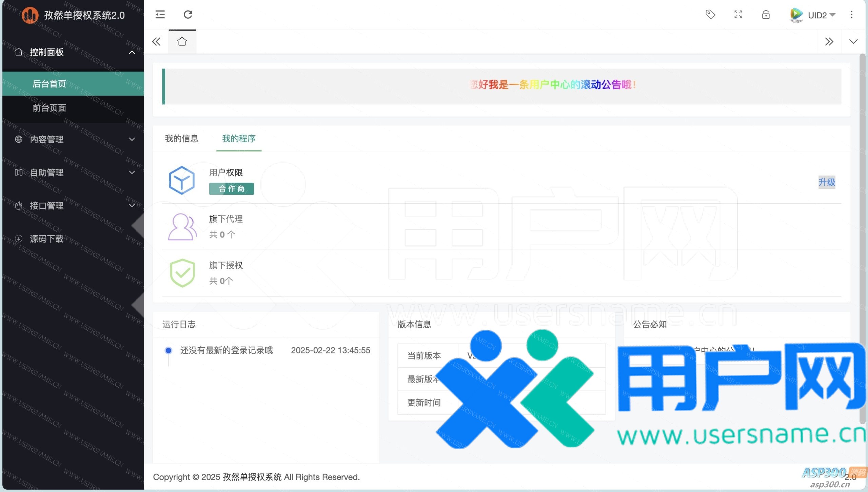The height and width of the screenshot is (492, 868).
Task: Open the tag/note icon in header
Action: pyautogui.click(x=710, y=15)
